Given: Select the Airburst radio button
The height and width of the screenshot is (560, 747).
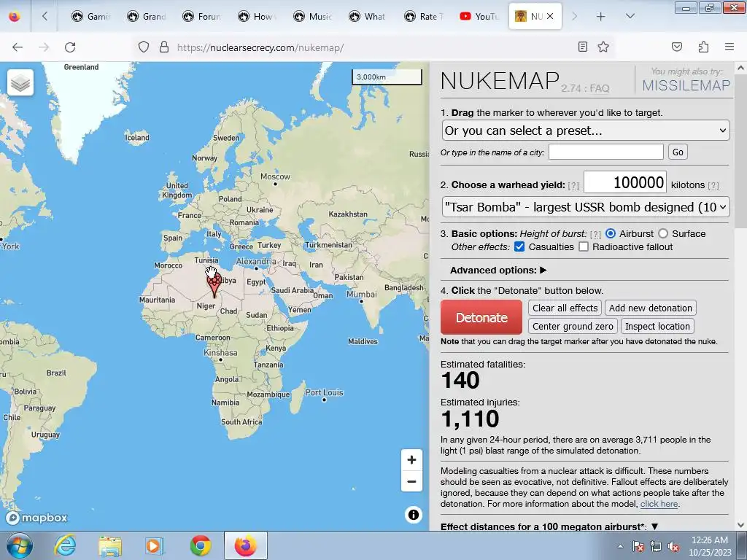Looking at the screenshot, I should pos(611,233).
